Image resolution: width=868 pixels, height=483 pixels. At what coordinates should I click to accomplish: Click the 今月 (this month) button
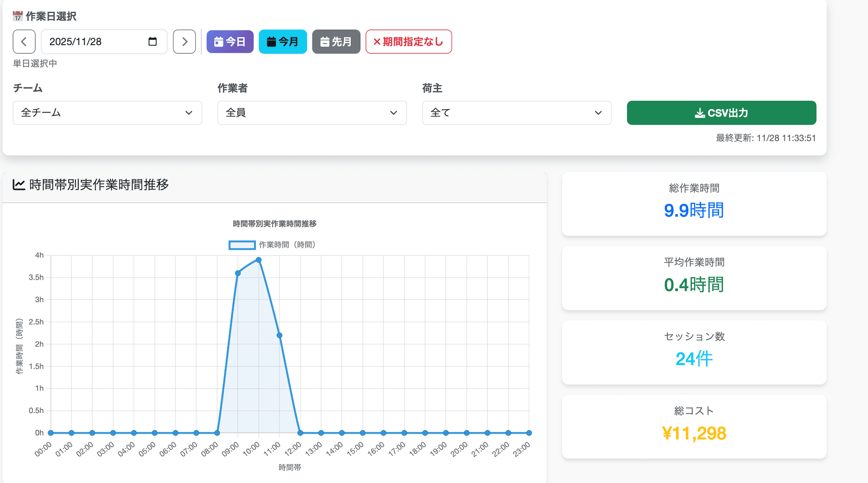click(283, 42)
